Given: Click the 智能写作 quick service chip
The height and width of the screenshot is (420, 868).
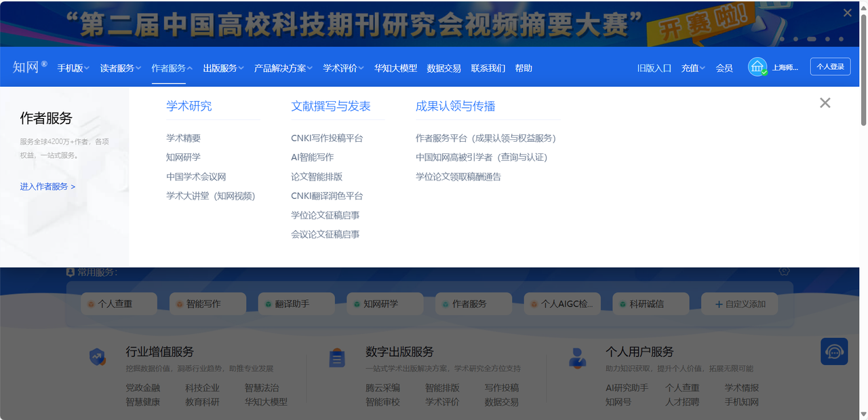Looking at the screenshot, I should (208, 304).
